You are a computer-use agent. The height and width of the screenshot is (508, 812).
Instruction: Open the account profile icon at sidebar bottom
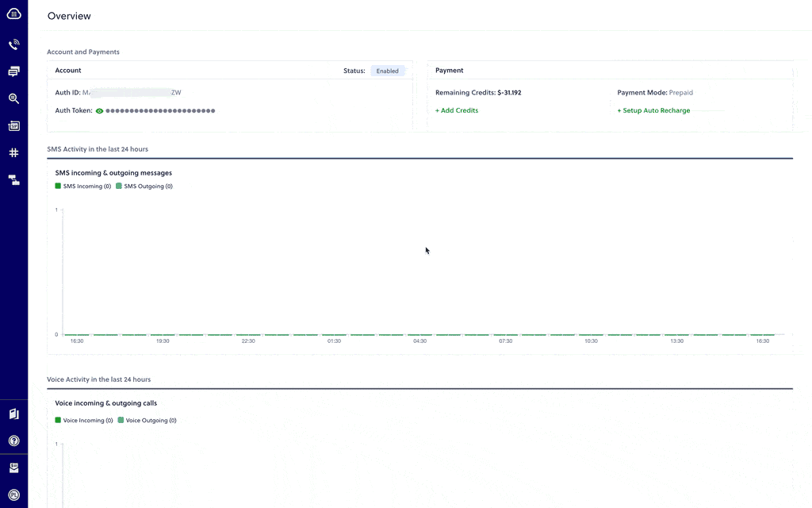pyautogui.click(x=13, y=494)
